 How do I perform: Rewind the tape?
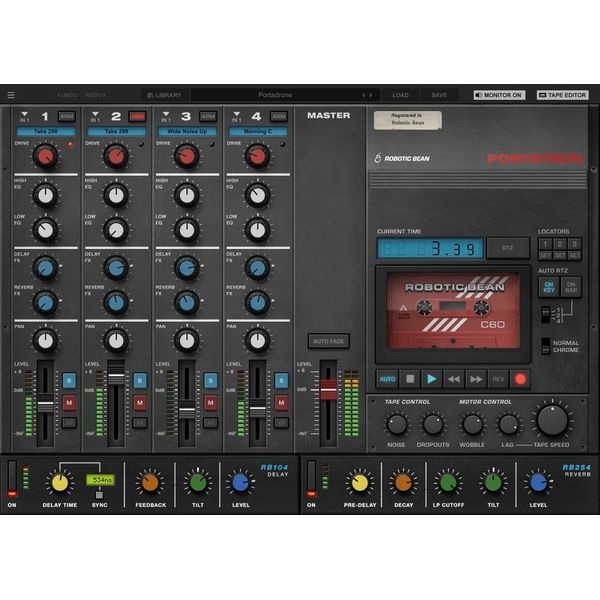[454, 379]
